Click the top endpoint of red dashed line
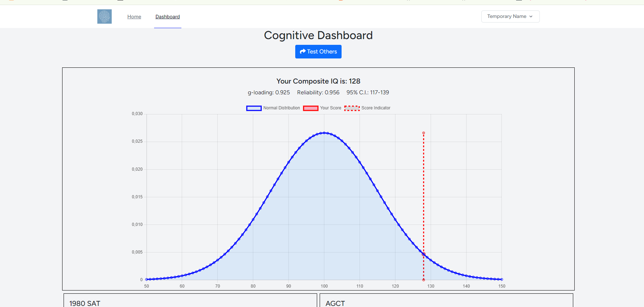Viewport: 644px width, 307px height. point(423,133)
